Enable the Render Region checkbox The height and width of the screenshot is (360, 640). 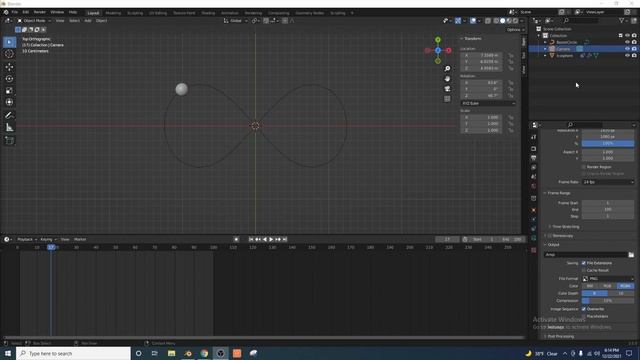click(x=584, y=167)
